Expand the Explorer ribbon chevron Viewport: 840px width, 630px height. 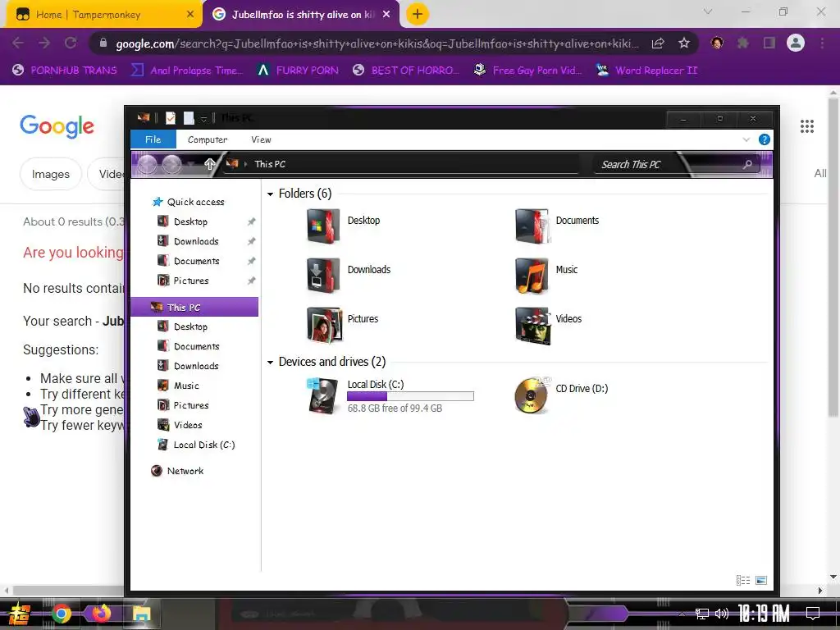pyautogui.click(x=746, y=139)
